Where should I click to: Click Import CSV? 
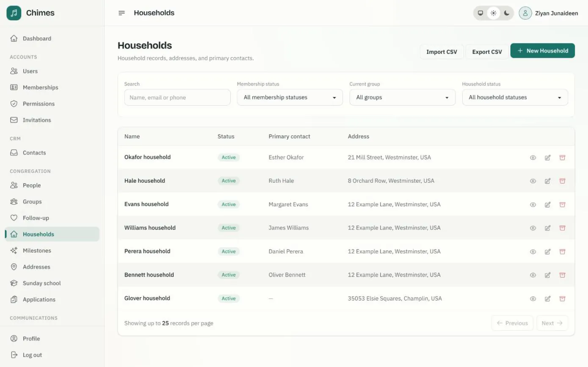pyautogui.click(x=442, y=52)
